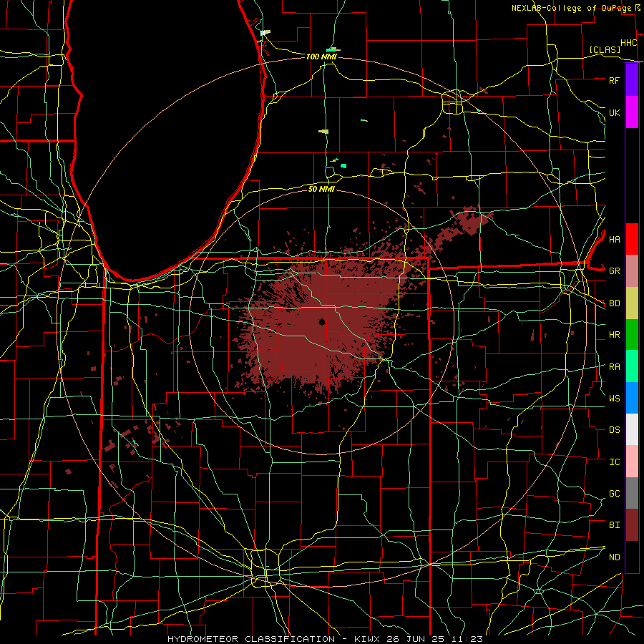Click the purple RF color swatch
This screenshot has height=644, width=644.
[632, 80]
